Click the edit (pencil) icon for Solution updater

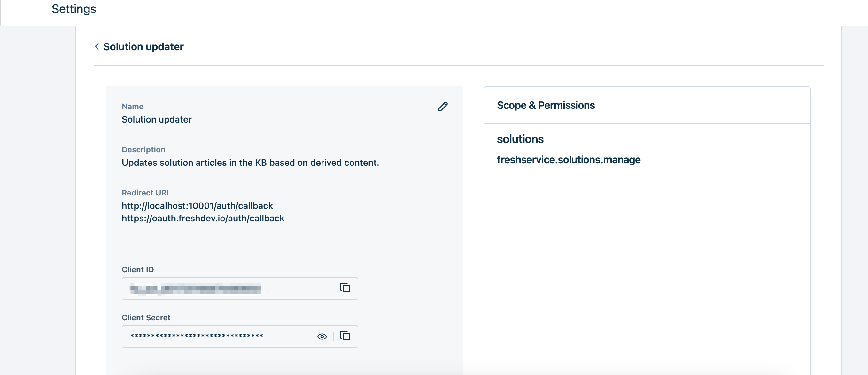(442, 106)
